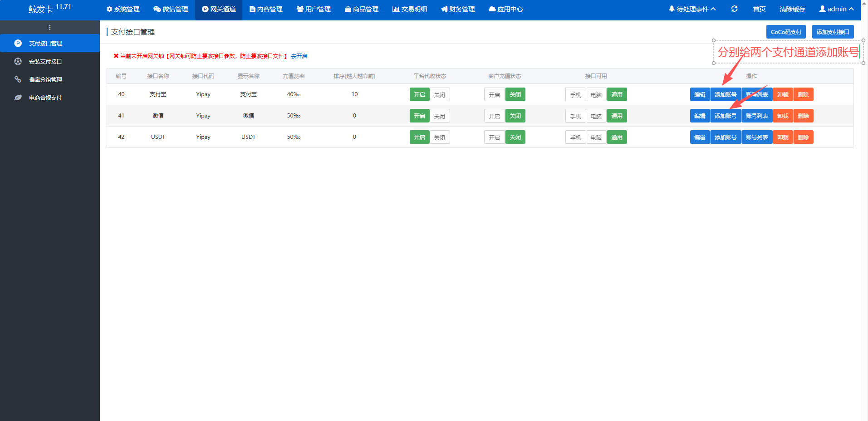868x421 pixels.
Task: Click 删除 for the USDT row
Action: point(803,137)
